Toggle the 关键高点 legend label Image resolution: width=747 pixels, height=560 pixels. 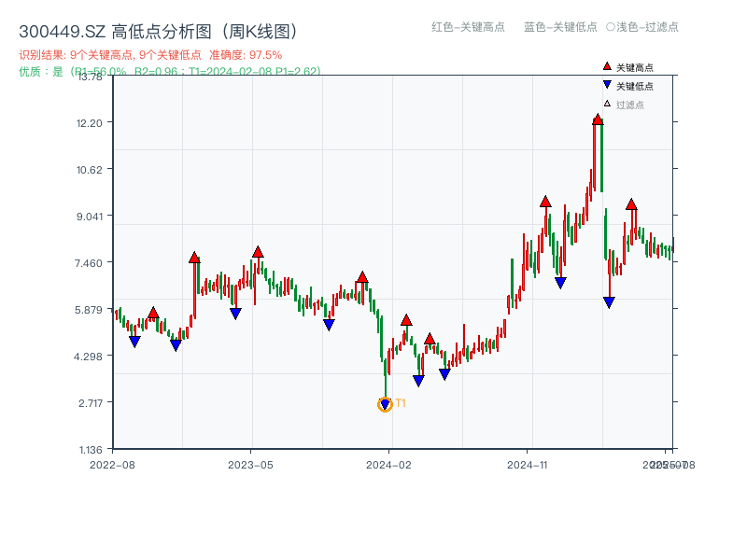coord(635,68)
